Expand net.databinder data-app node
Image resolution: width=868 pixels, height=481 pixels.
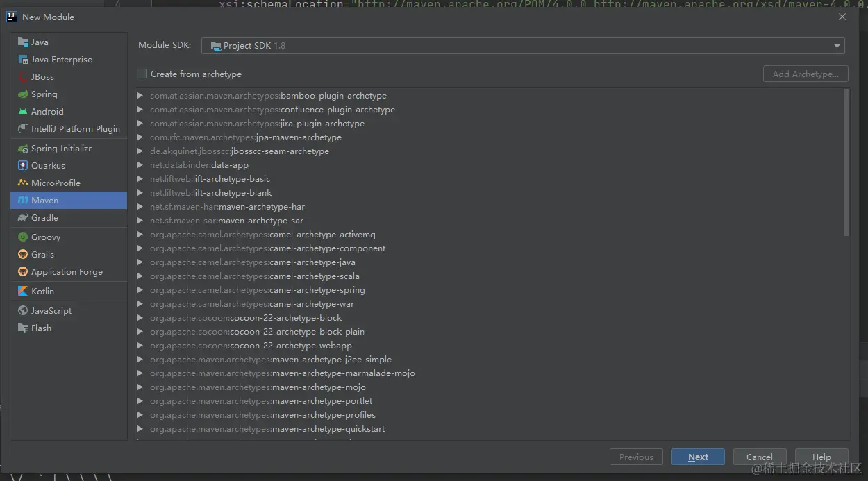[x=140, y=165]
